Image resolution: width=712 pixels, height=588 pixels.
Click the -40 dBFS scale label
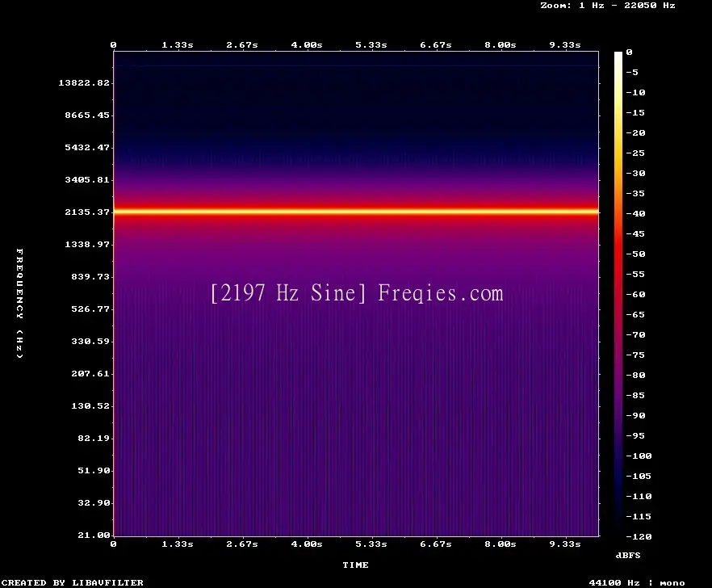(635, 213)
